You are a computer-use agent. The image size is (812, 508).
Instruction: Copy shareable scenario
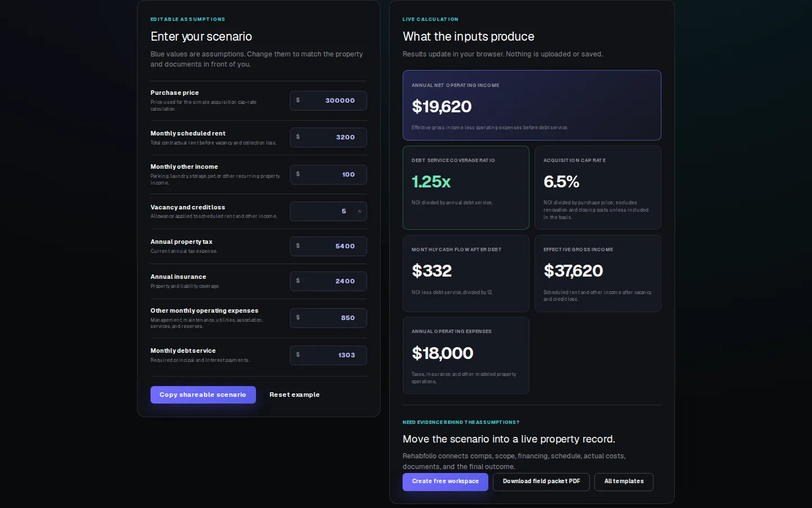(203, 395)
